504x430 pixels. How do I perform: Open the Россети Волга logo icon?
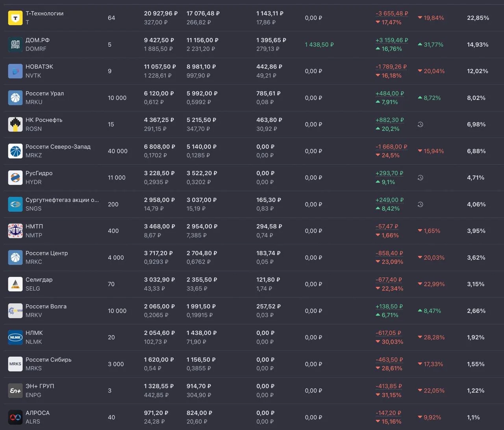(15, 311)
